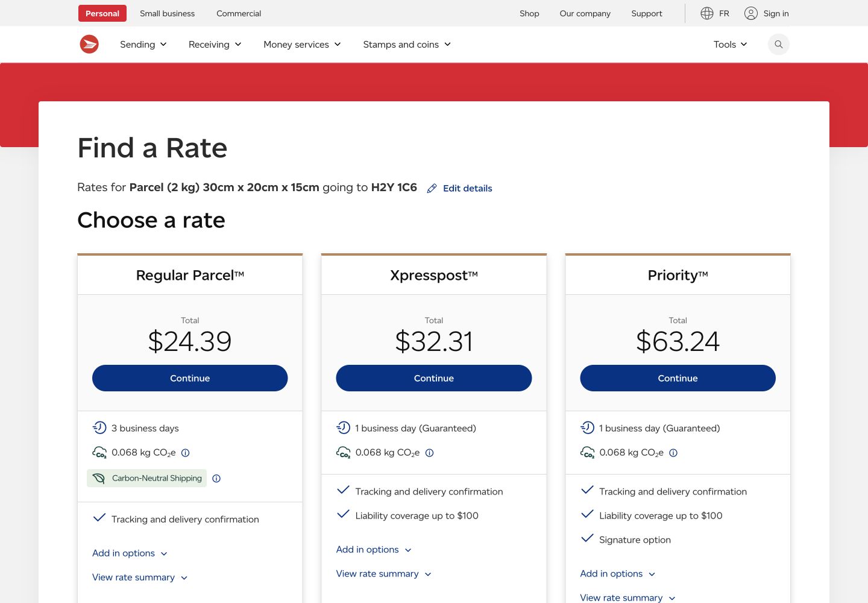Image resolution: width=868 pixels, height=603 pixels.
Task: Switch language to FR
Action: (724, 13)
